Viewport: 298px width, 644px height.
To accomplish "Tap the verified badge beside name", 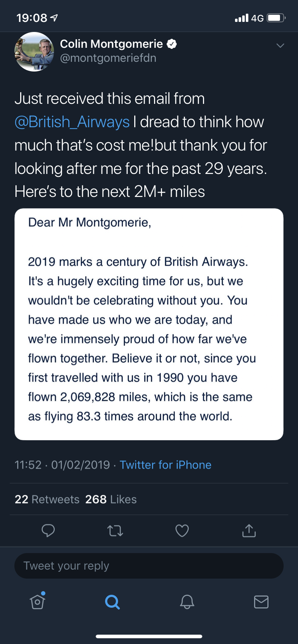I will click(172, 44).
